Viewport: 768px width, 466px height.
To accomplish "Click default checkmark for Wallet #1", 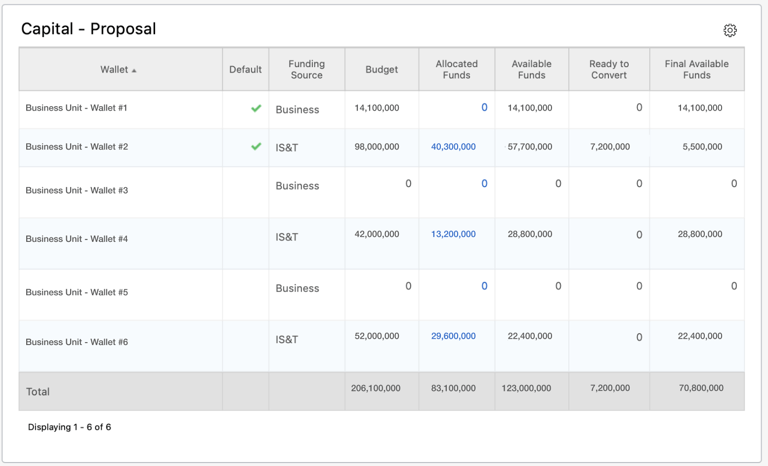I will click(x=256, y=108).
